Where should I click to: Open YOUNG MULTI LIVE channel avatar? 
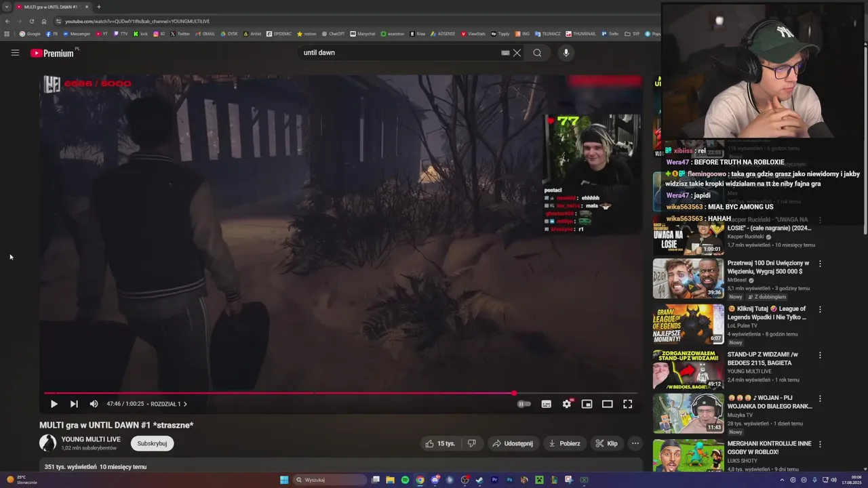pos(47,443)
